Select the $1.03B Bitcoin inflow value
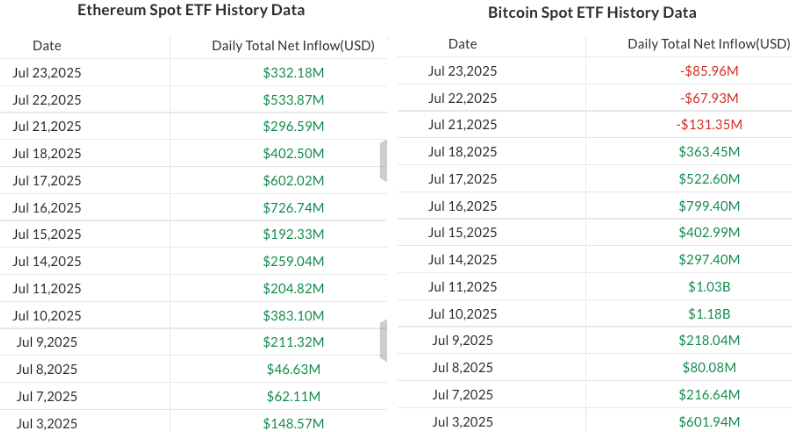The image size is (792, 432). (708, 286)
